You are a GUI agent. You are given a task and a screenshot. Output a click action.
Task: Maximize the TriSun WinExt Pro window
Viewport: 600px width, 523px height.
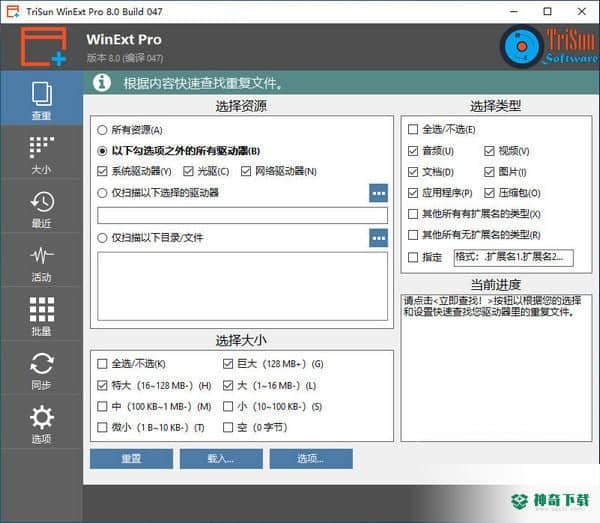(x=548, y=11)
